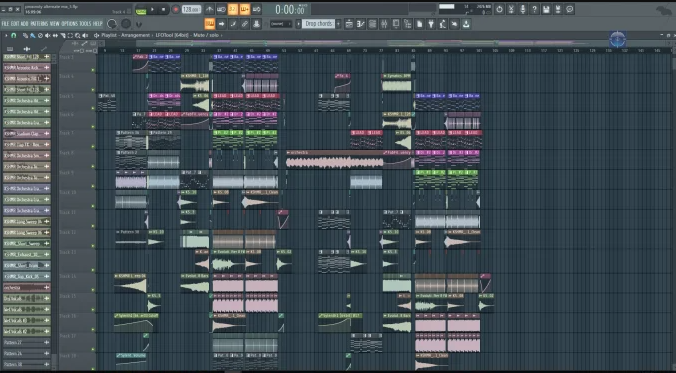Select the playback speaker tool in playlist
The width and height of the screenshot is (676, 373).
(x=85, y=35)
